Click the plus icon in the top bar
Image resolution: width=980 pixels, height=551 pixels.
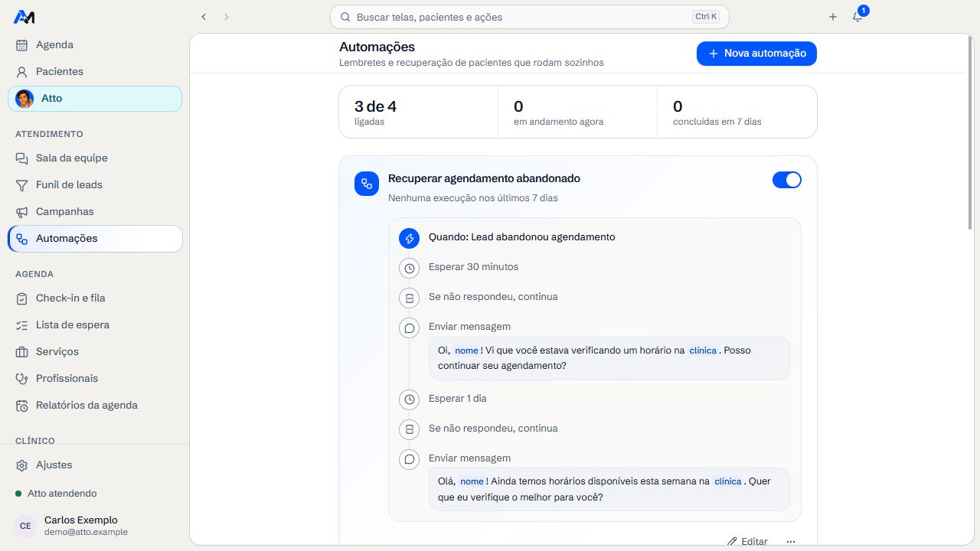coord(833,17)
